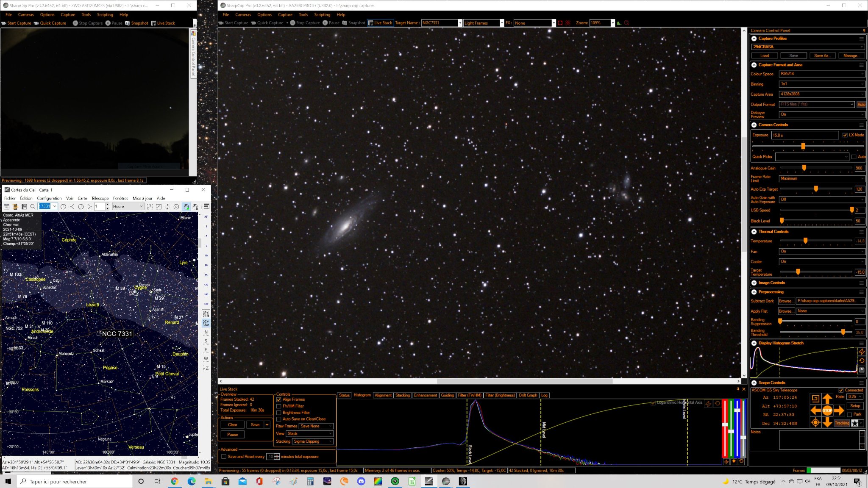The height and width of the screenshot is (488, 868).
Task: Click the Setup button in Scope Controls
Action: click(x=855, y=406)
